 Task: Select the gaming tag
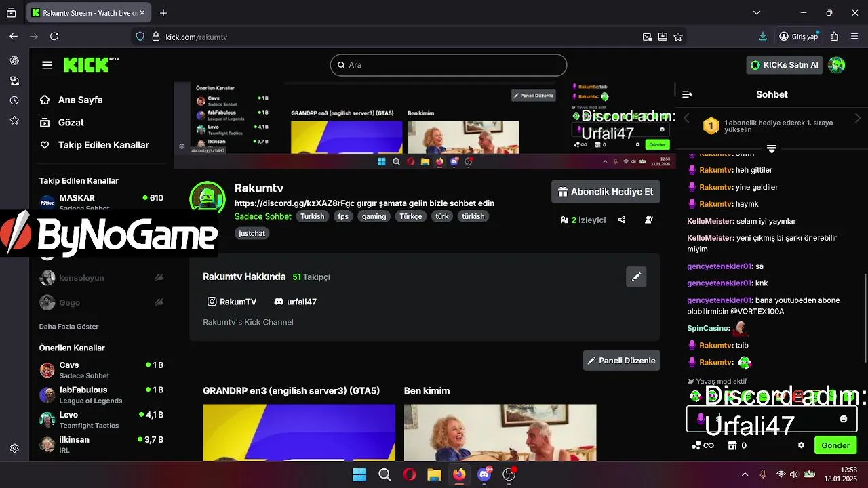point(374,216)
